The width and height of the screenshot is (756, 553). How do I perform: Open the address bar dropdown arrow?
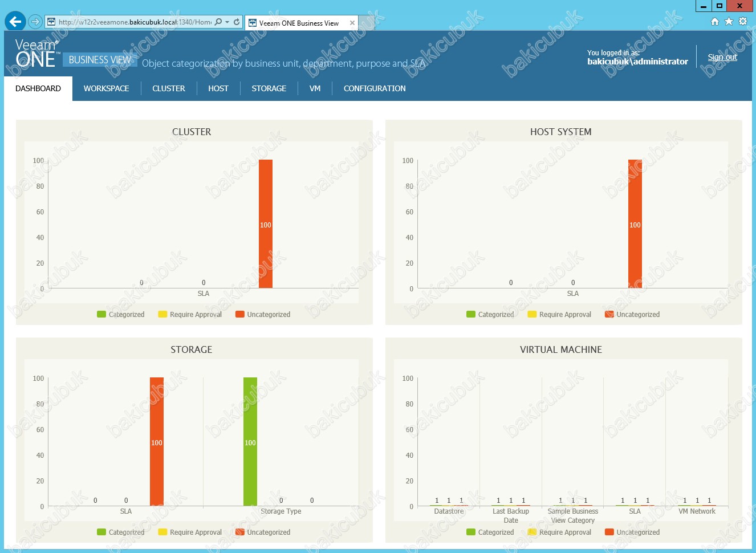tap(227, 22)
